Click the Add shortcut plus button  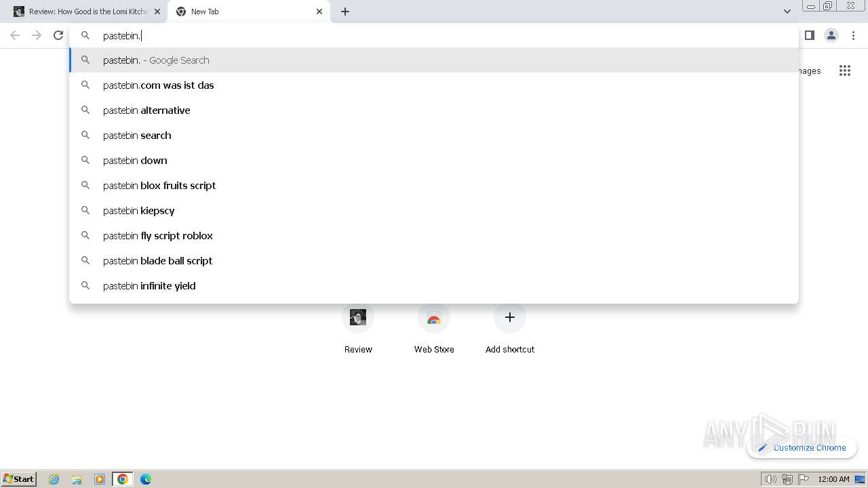click(x=510, y=317)
